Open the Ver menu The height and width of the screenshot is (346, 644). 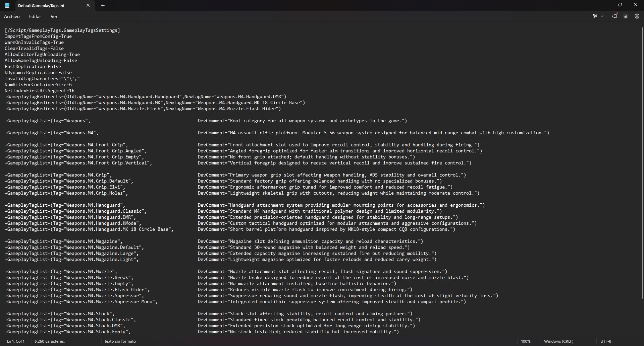click(54, 16)
